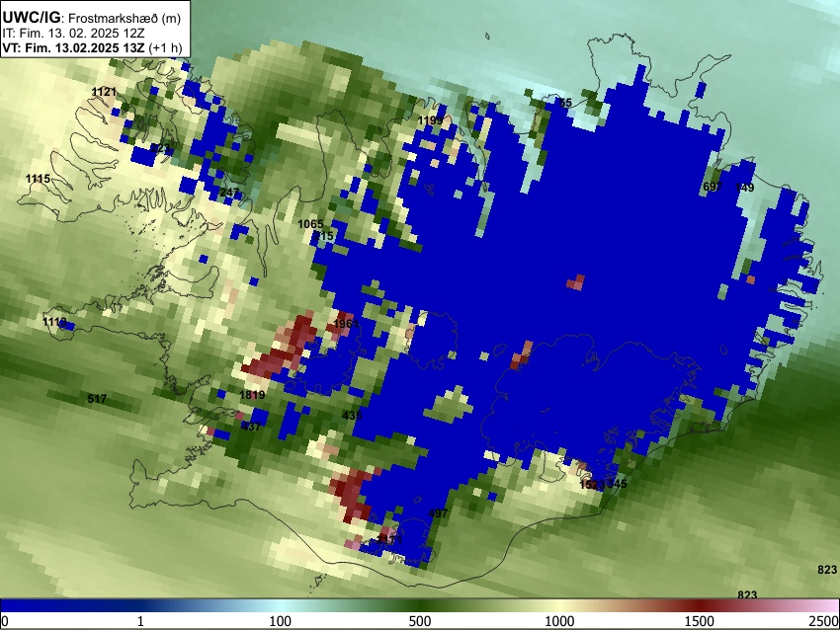840x630 pixels.
Task: Click the 100 tick label on the color scale
Action: tap(281, 621)
